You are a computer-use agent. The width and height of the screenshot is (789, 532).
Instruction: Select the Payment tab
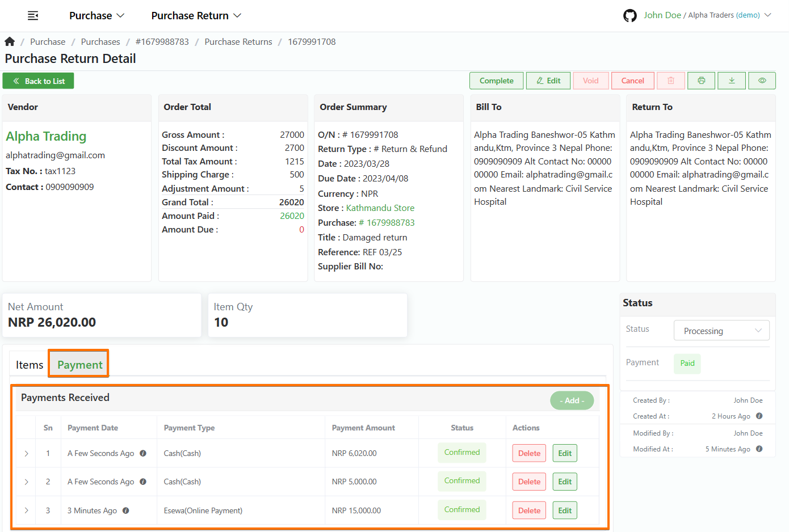click(80, 365)
